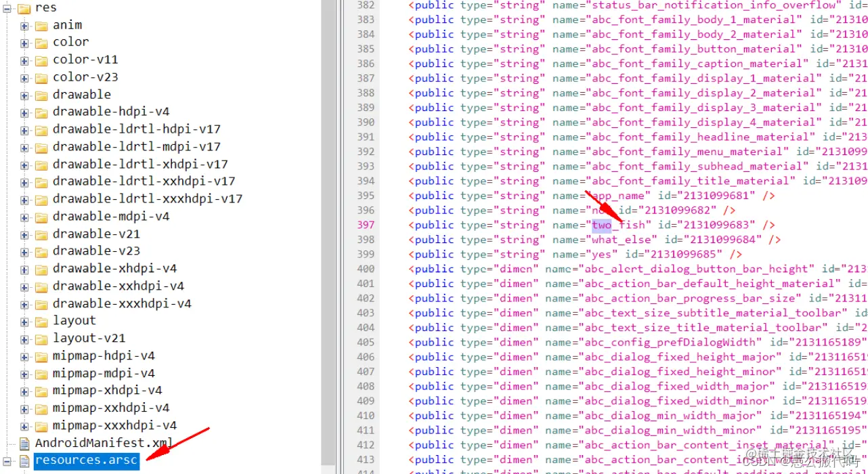Expand the color-v11 folder node
Image resolution: width=868 pixels, height=474 pixels.
click(24, 61)
